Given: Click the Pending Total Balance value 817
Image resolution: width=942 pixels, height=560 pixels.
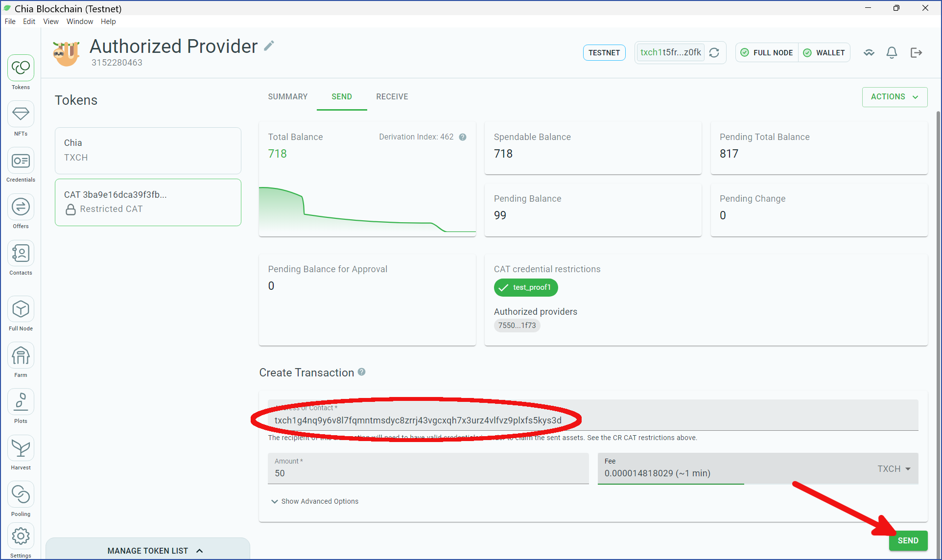Looking at the screenshot, I should pyautogui.click(x=729, y=154).
